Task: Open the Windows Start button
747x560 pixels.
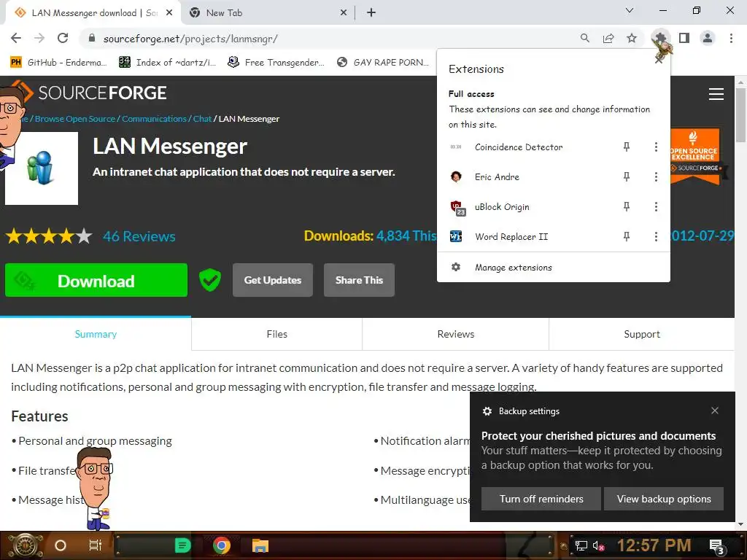Action: point(25,545)
